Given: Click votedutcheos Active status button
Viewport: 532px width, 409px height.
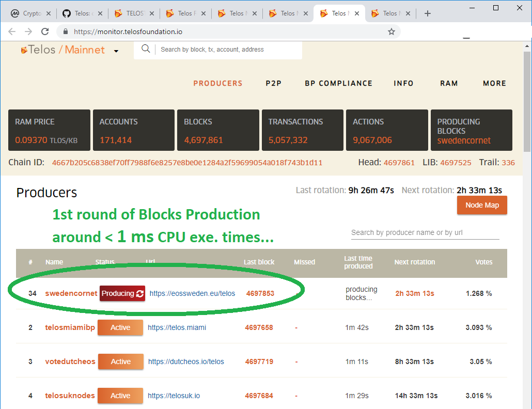Looking at the screenshot, I should tap(120, 361).
